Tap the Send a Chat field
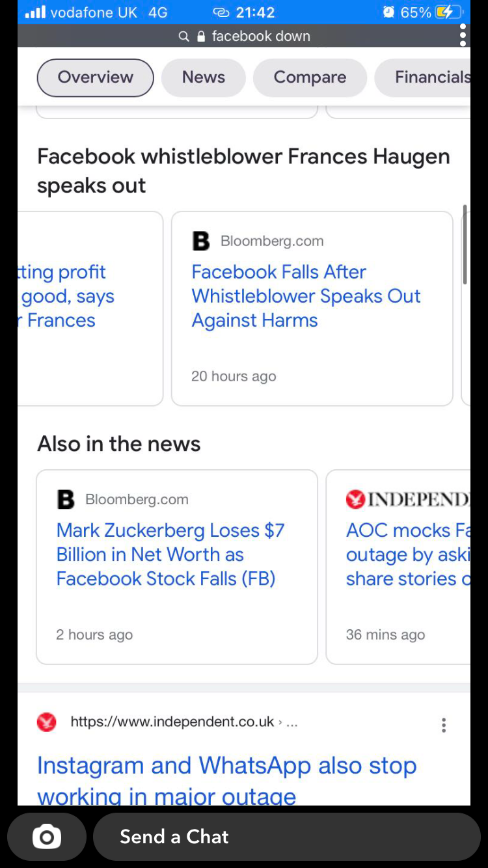 click(x=286, y=837)
